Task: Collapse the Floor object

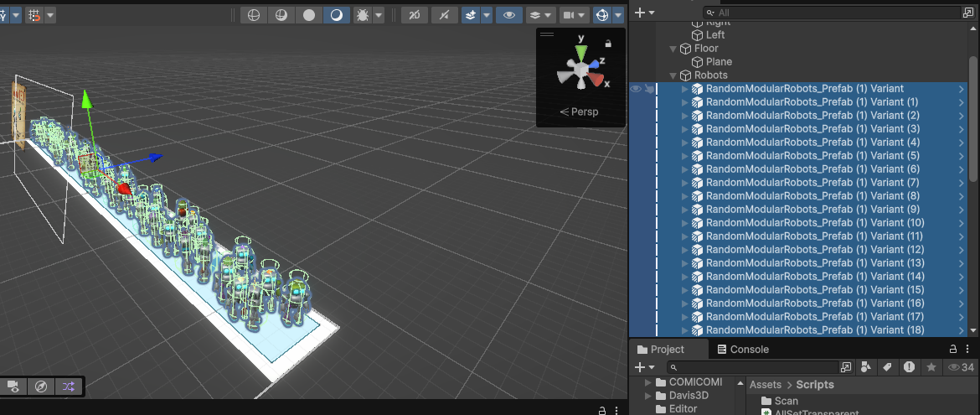Action: coord(673,48)
